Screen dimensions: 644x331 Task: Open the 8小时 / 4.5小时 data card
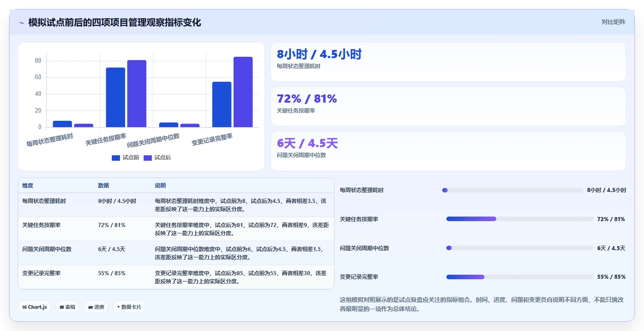click(x=448, y=62)
